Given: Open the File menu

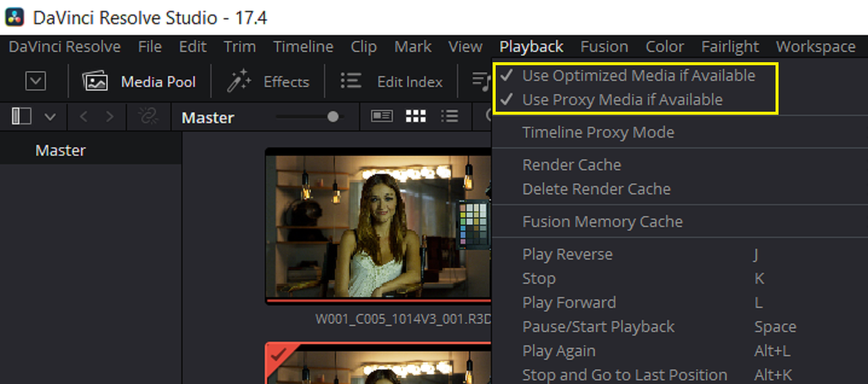Looking at the screenshot, I should [x=150, y=47].
